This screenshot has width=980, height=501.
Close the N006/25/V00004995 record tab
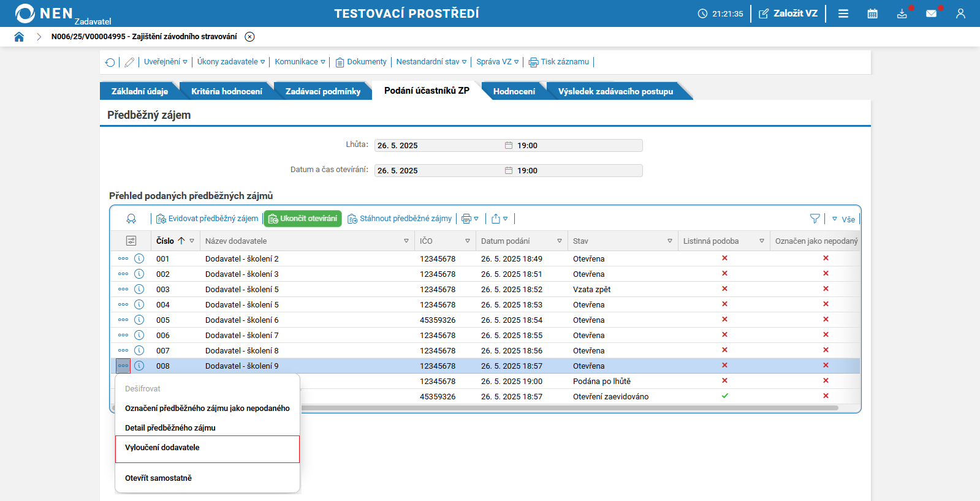(249, 37)
